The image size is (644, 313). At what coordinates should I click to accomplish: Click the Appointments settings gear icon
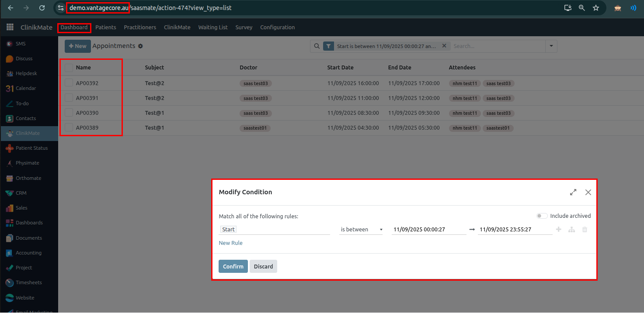[140, 46]
